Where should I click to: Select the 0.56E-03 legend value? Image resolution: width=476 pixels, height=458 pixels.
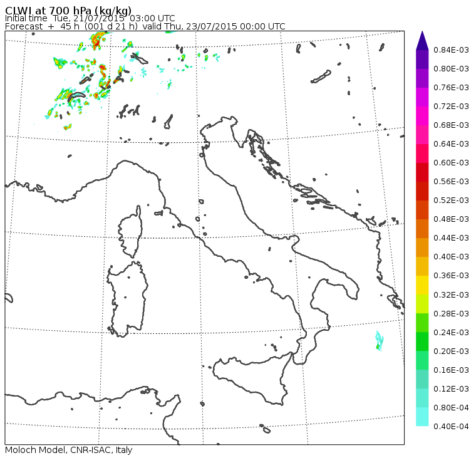[x=451, y=182]
